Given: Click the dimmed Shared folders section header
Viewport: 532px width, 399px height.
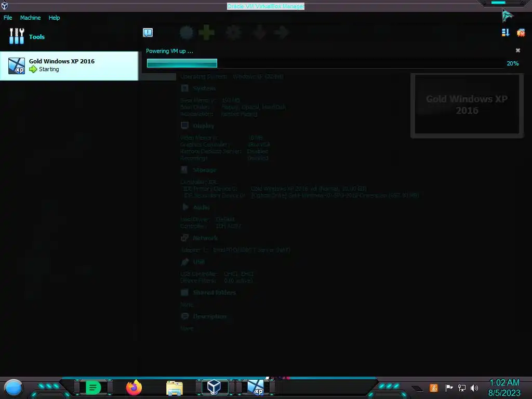Looking at the screenshot, I should pos(214,292).
